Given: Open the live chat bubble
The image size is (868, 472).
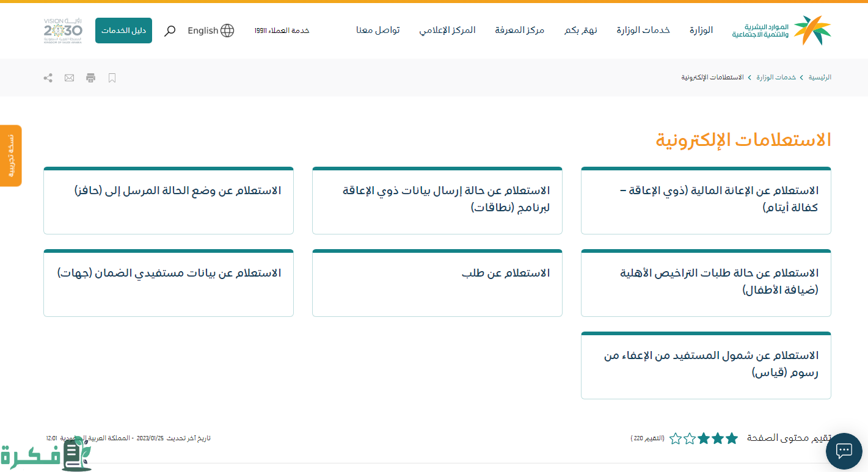Looking at the screenshot, I should (x=844, y=451).
